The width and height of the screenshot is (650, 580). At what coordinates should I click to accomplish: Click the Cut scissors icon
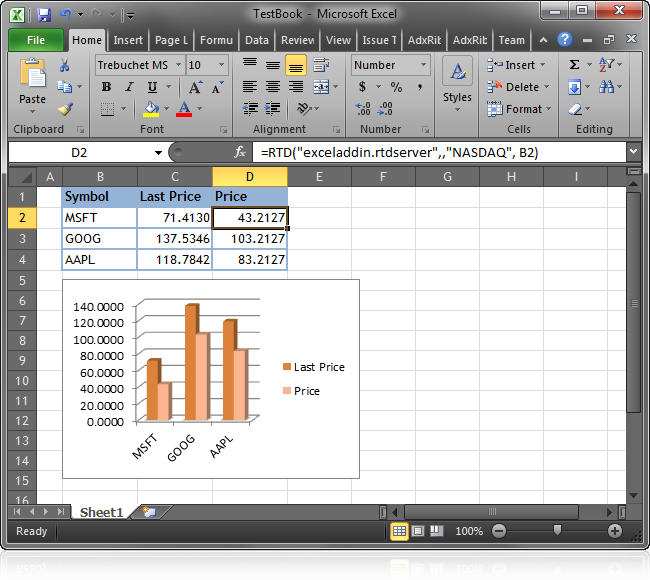(65, 65)
